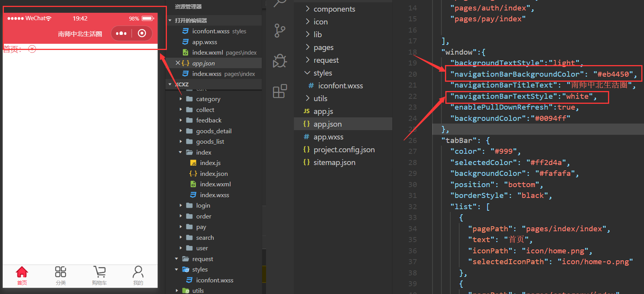
Task: Expand the request folder in middle explorer
Action: coord(307,60)
